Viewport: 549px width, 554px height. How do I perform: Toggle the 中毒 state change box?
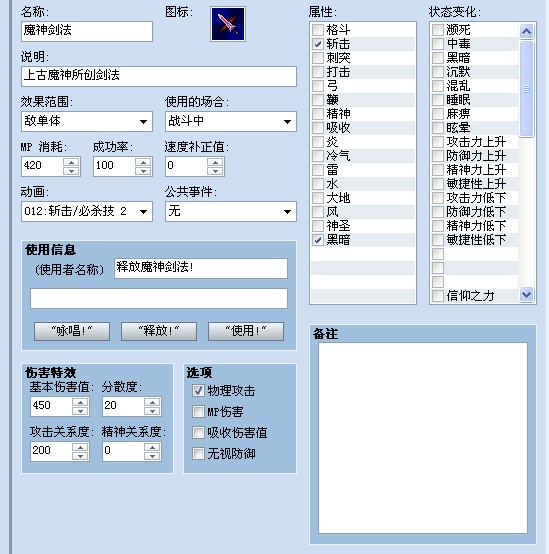pos(438,44)
